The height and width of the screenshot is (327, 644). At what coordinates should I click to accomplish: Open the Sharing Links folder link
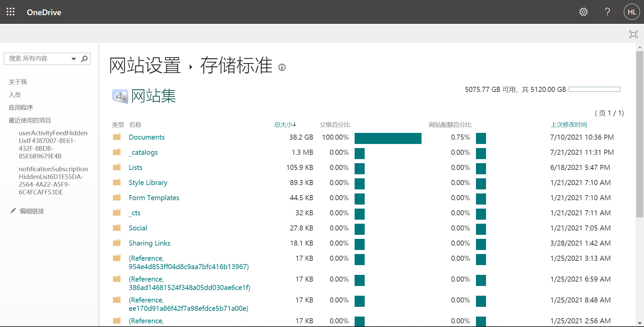[149, 243]
